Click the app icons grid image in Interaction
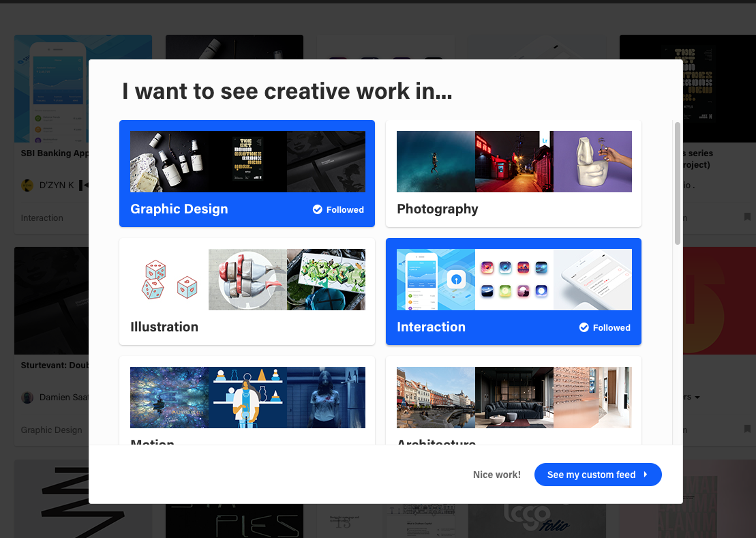The image size is (756, 538). click(515, 280)
